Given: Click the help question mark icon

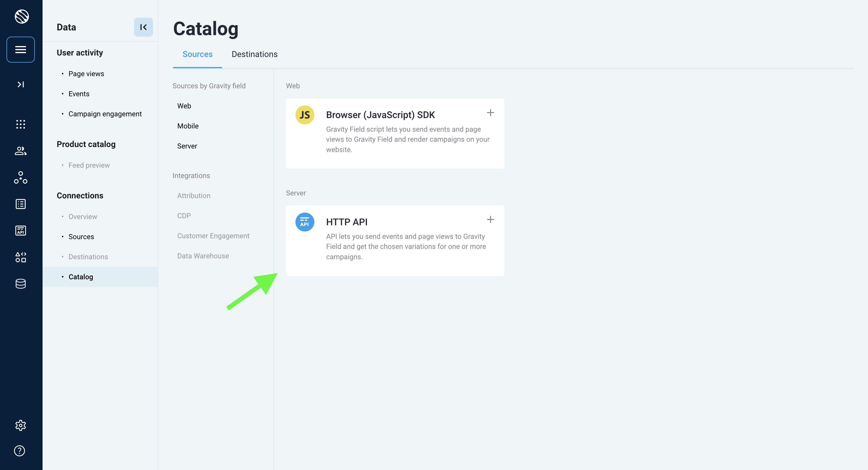Looking at the screenshot, I should click(x=19, y=451).
